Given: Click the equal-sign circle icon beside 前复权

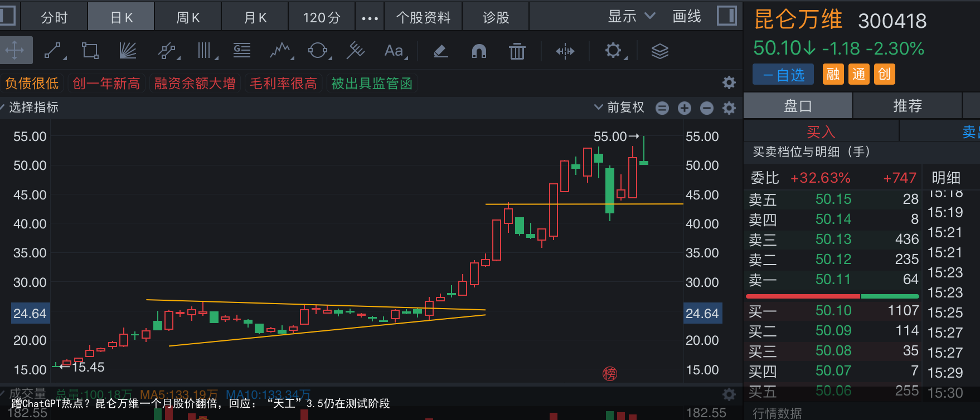Looking at the screenshot, I should (x=662, y=108).
